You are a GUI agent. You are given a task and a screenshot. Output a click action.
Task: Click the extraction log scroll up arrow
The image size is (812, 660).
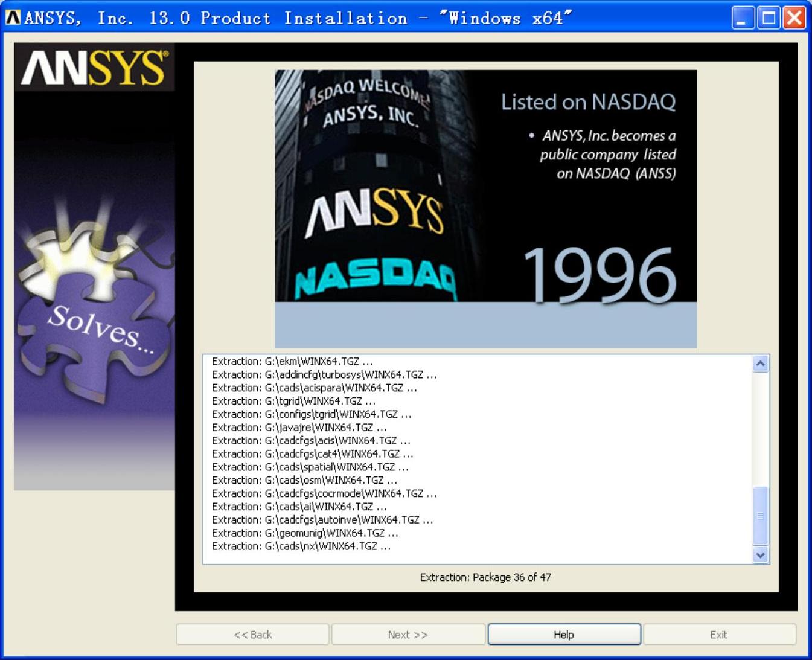click(x=761, y=364)
